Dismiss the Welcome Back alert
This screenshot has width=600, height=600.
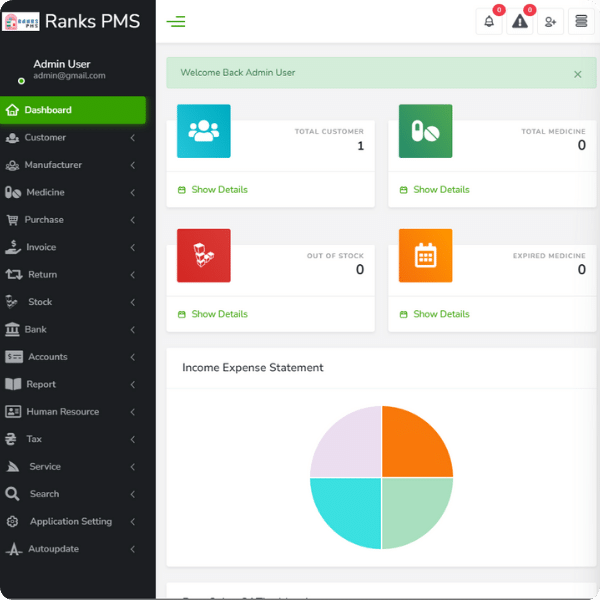click(x=577, y=74)
